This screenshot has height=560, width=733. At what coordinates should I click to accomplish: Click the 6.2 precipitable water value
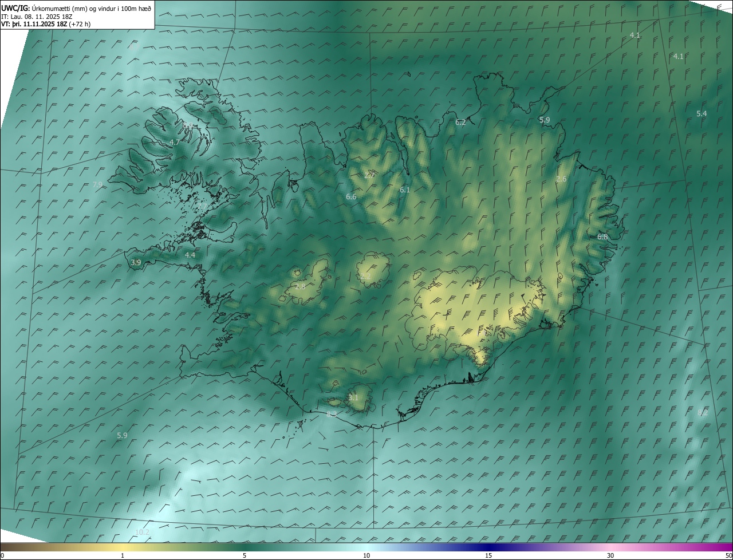460,123
